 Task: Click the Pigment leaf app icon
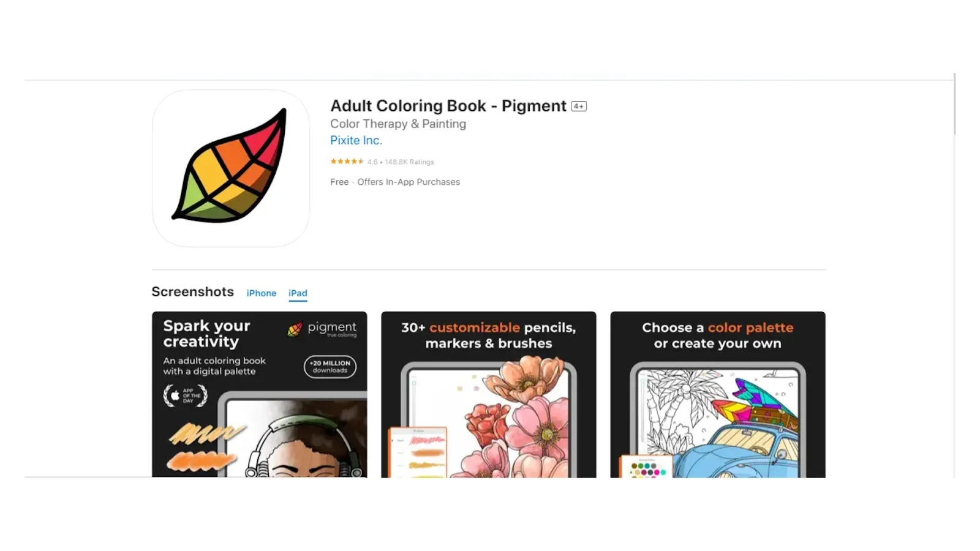pos(231,168)
